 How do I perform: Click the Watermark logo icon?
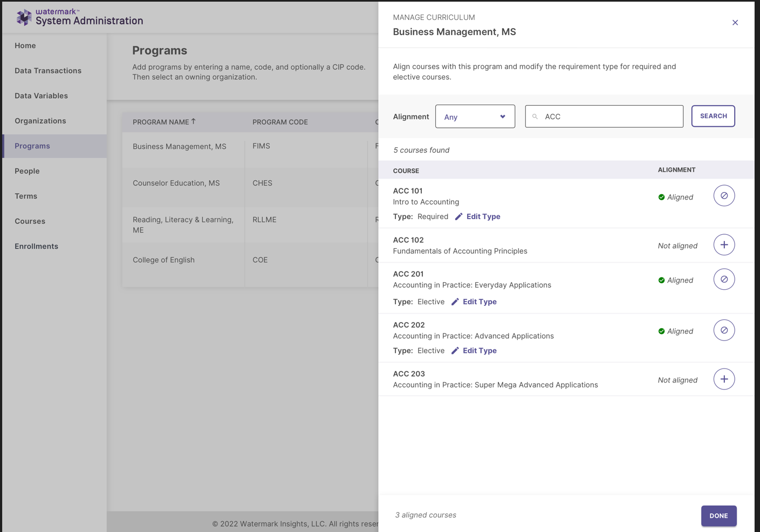[24, 17]
